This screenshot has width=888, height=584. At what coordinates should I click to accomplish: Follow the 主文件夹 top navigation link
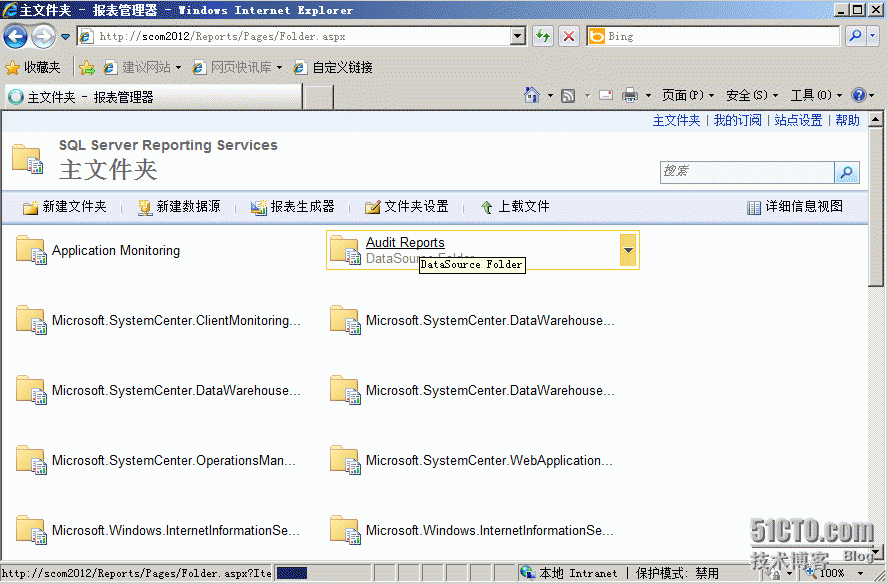click(676, 120)
